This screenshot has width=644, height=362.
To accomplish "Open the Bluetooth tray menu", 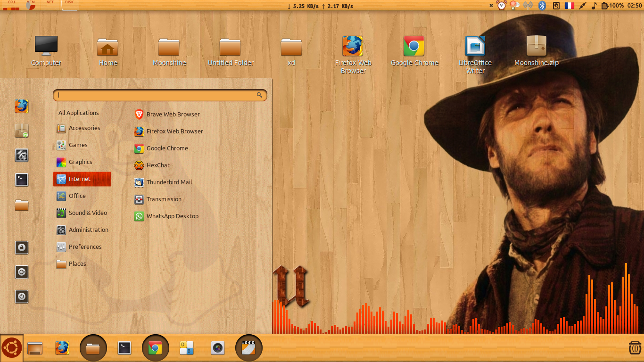I will coord(542,6).
